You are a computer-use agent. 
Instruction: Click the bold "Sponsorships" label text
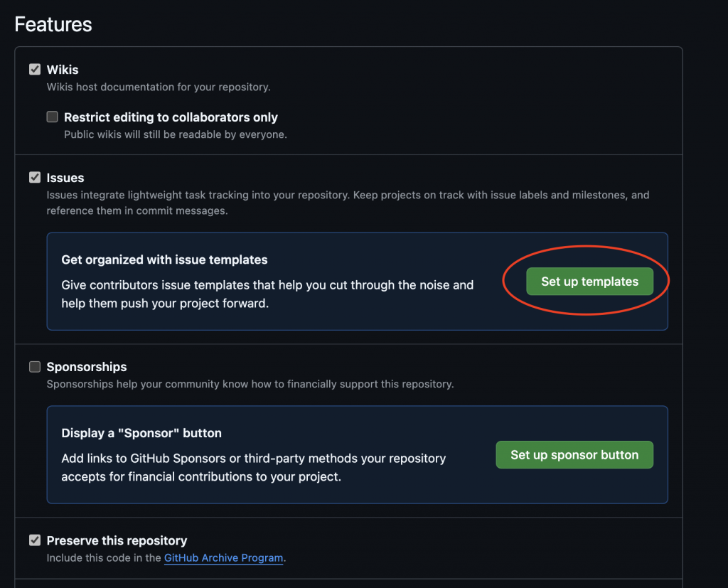click(x=87, y=367)
